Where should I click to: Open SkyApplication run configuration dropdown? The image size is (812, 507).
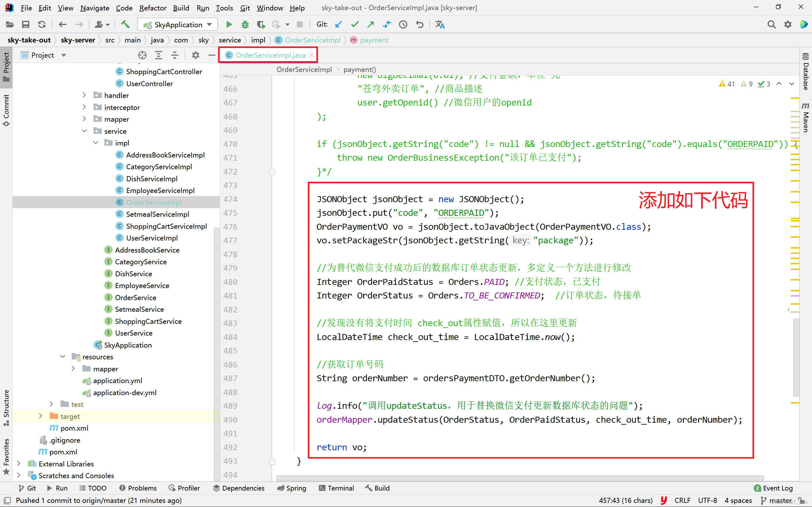178,24
